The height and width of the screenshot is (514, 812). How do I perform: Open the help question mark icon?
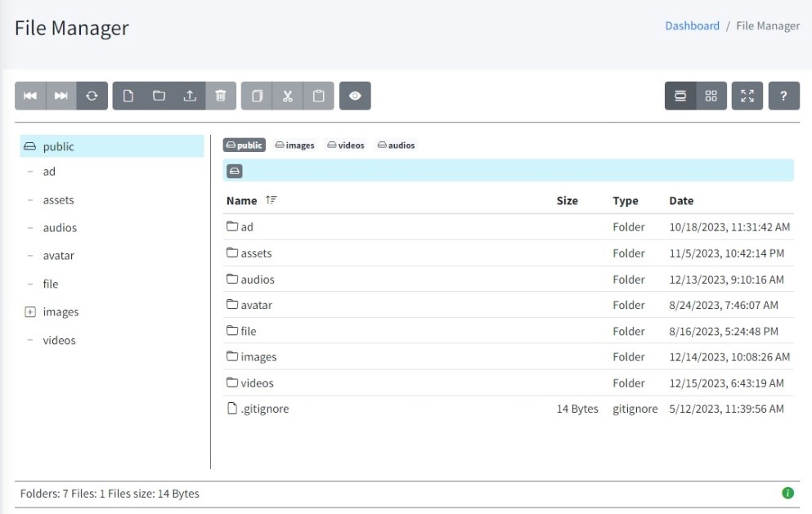783,96
